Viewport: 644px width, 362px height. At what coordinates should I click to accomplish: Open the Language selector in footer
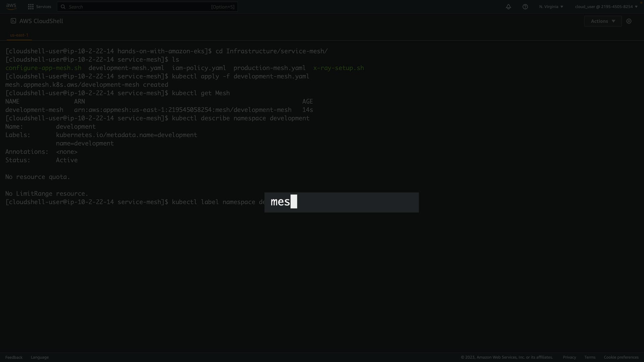click(40, 357)
